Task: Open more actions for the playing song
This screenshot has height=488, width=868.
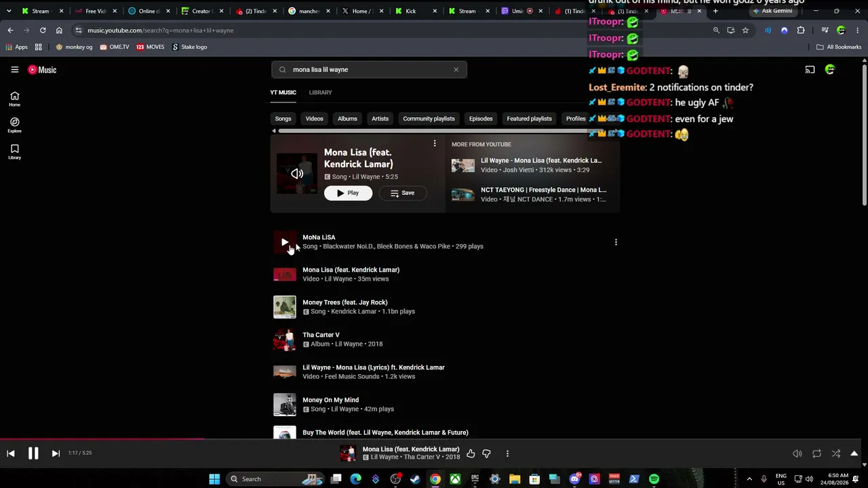Action: [507, 453]
